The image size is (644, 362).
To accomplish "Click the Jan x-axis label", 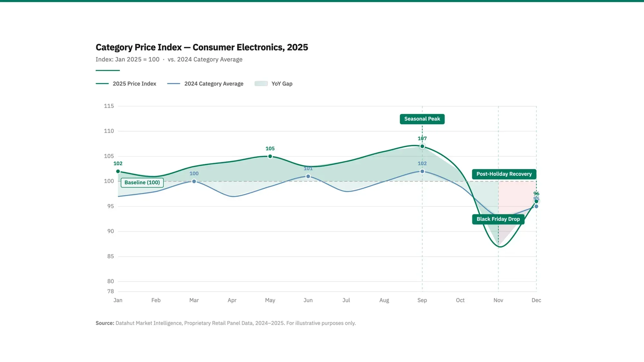I will (118, 300).
